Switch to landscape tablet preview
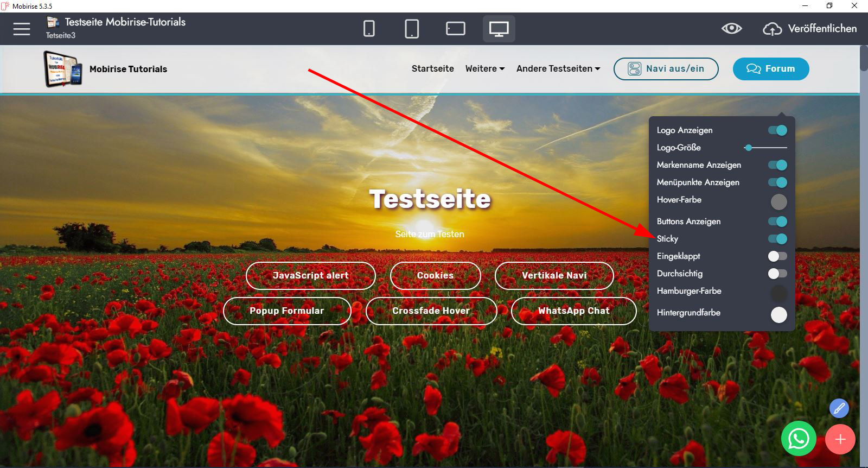868x468 pixels. pyautogui.click(x=455, y=29)
